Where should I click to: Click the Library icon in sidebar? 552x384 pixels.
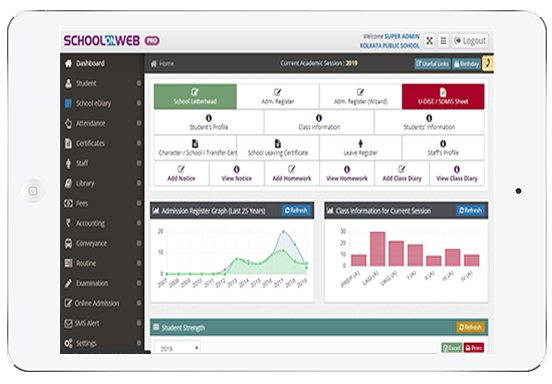(x=68, y=183)
